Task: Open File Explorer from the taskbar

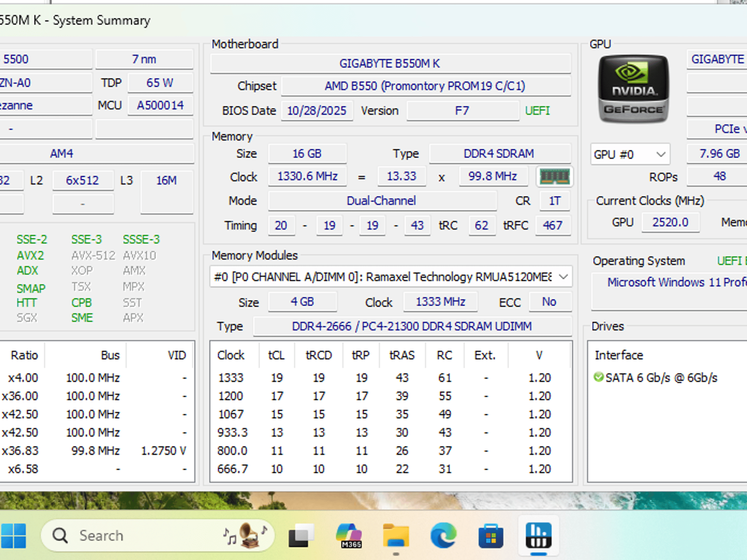Action: (396, 536)
